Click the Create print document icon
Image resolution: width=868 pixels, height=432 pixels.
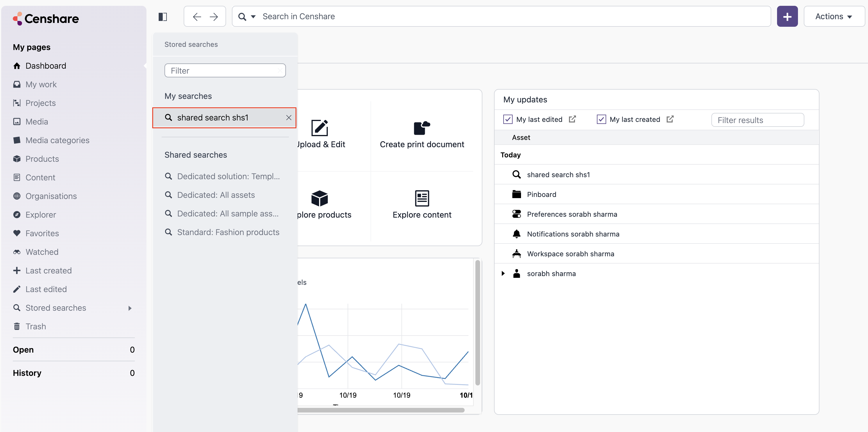pos(422,128)
